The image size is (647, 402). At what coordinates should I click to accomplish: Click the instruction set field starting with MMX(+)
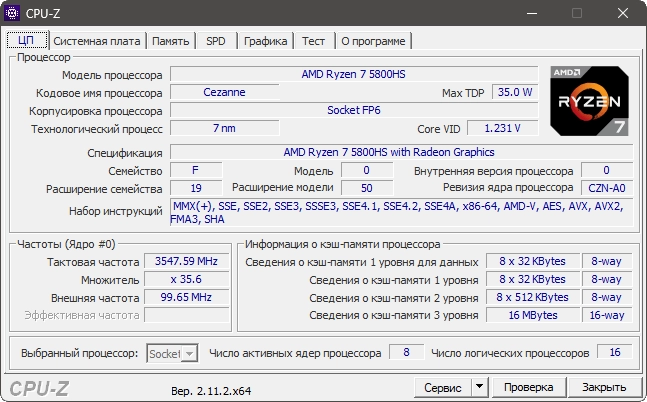[401, 212]
